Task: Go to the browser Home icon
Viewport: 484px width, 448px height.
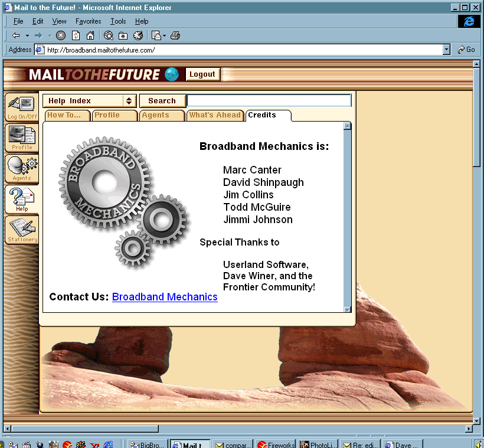Action: point(90,35)
